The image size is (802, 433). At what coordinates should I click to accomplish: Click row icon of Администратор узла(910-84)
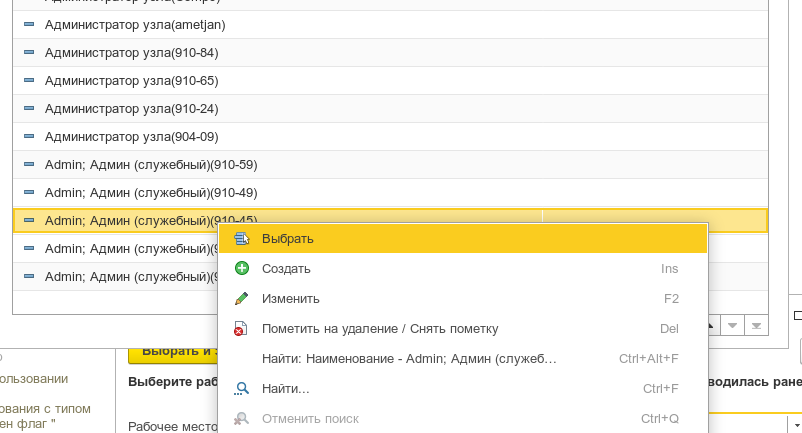pos(28,53)
